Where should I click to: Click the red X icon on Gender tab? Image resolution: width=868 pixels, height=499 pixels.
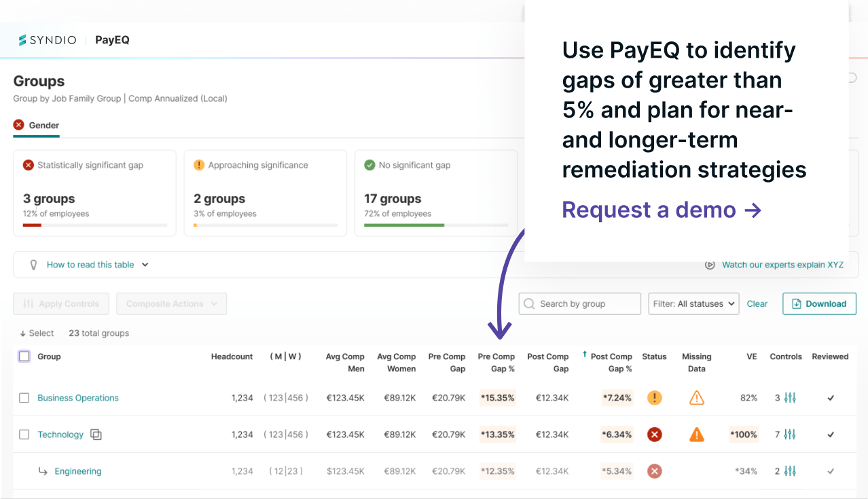pyautogui.click(x=18, y=125)
